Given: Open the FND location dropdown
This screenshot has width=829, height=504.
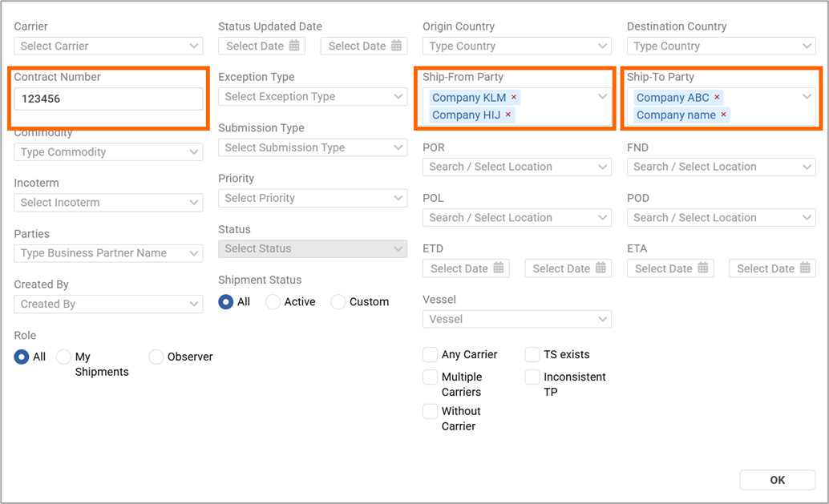Looking at the screenshot, I should pos(721,167).
